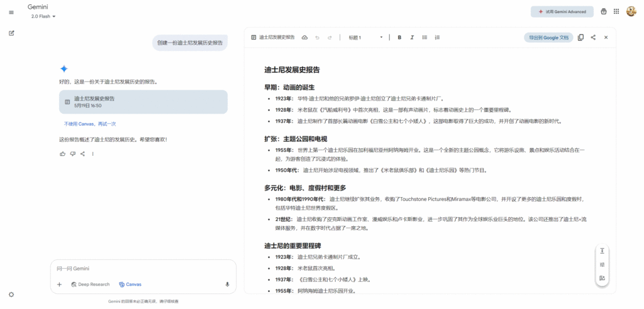The width and height of the screenshot is (644, 309).
Task: Click heading 早期：动画的诞生
Action: (289, 87)
